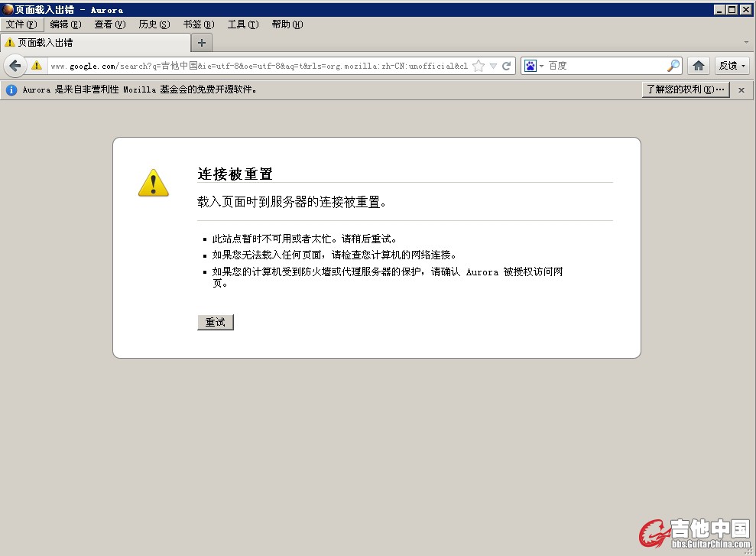Viewport: 756px width, 556px height.
Task: Go to the Home page via house icon
Action: [697, 66]
